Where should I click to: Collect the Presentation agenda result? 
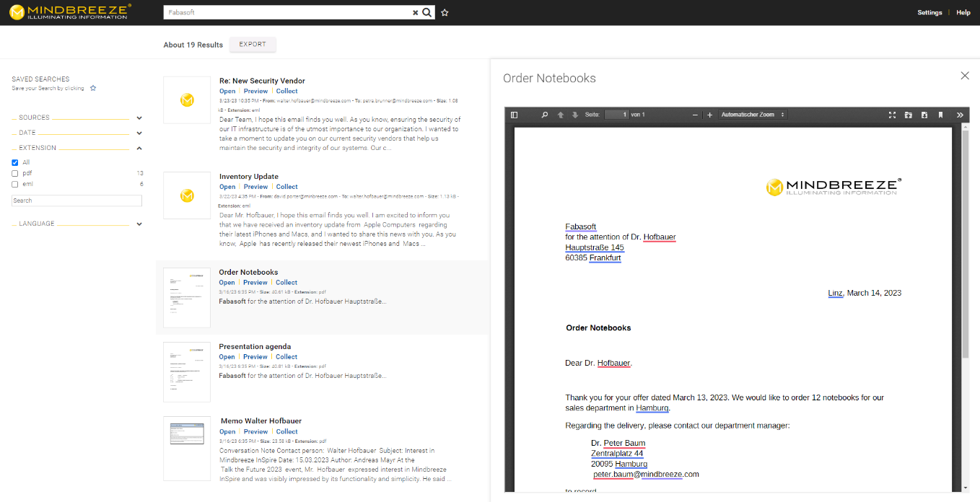point(286,357)
